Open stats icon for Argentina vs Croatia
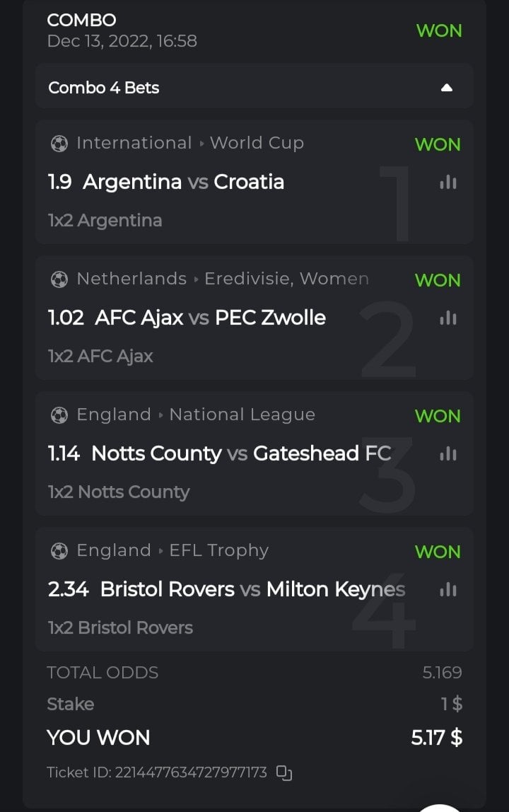 pos(447,182)
